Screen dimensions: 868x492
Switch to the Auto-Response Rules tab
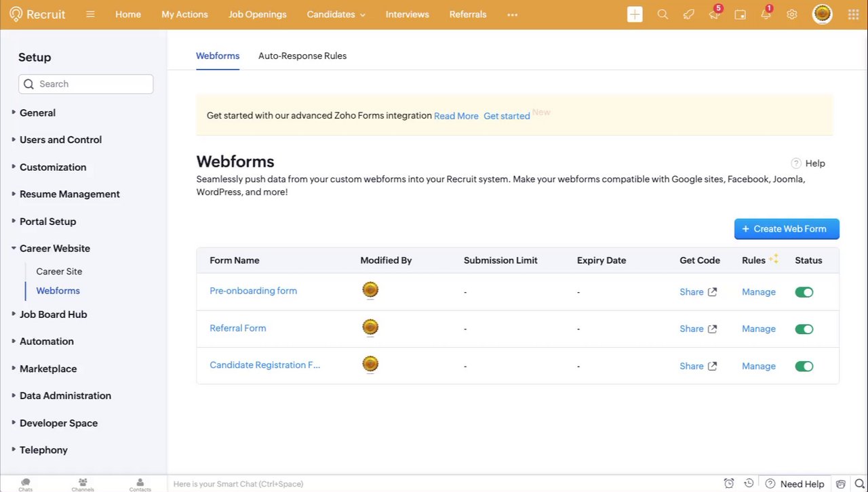pos(302,56)
